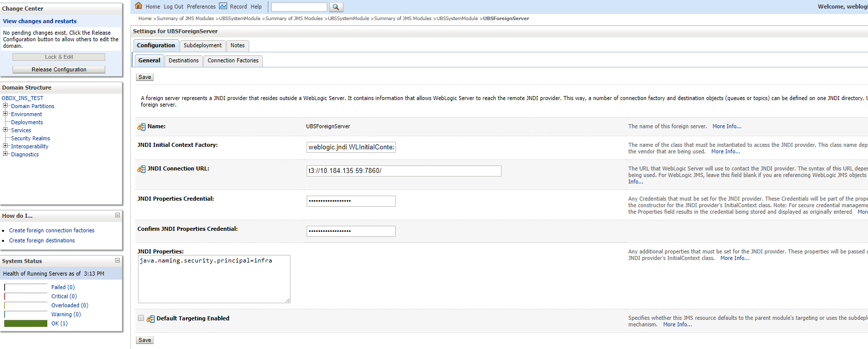The height and width of the screenshot is (349, 868).
Task: Expand the Diagnostics tree node
Action: coord(5,154)
